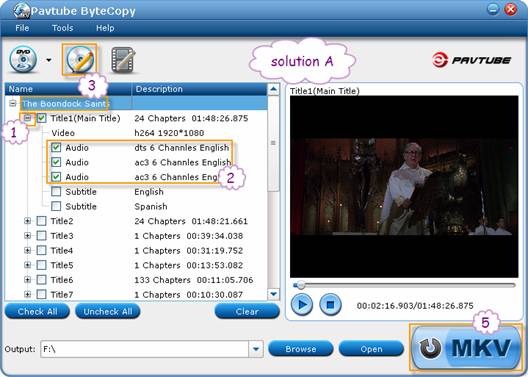The width and height of the screenshot is (528, 377).
Task: Open the Output path dropdown
Action: point(256,349)
